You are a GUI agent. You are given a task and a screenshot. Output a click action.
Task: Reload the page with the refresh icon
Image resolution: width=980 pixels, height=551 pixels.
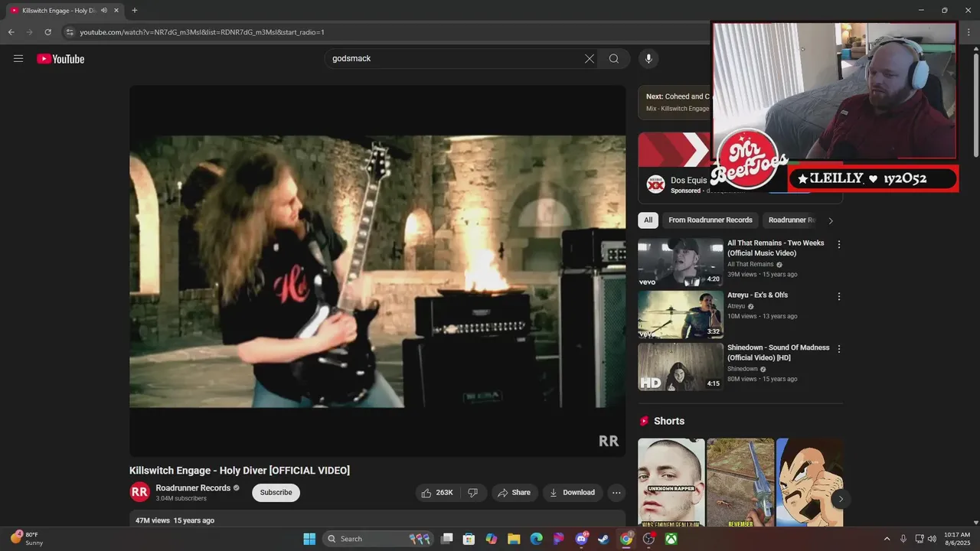(x=47, y=32)
